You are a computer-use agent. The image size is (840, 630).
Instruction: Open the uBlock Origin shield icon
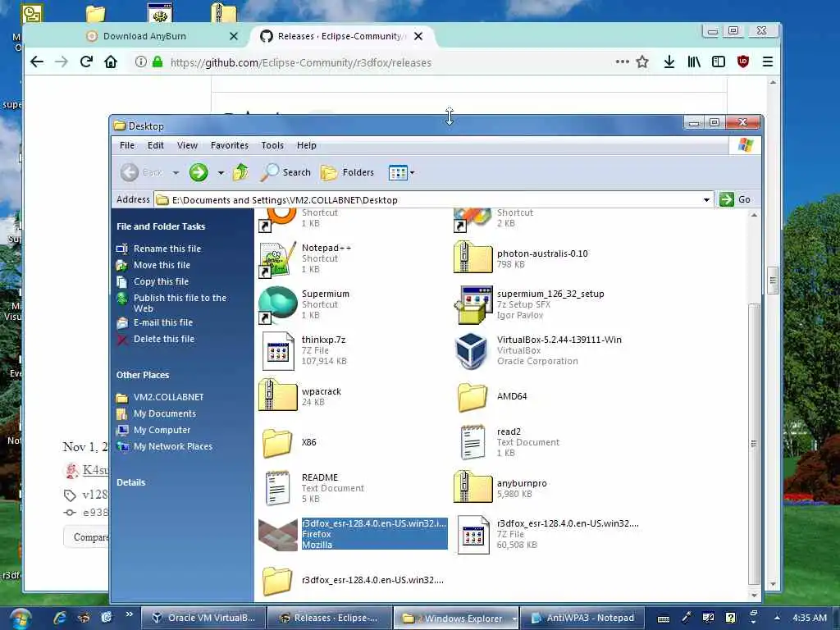coord(743,62)
